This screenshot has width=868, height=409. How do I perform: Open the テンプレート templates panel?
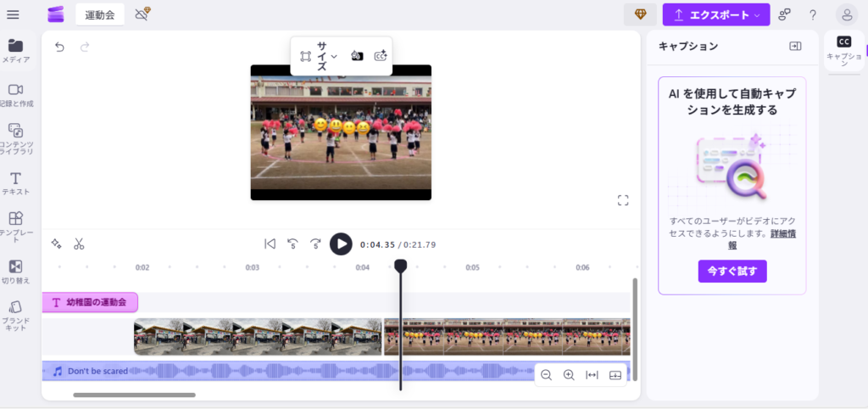pos(15,224)
